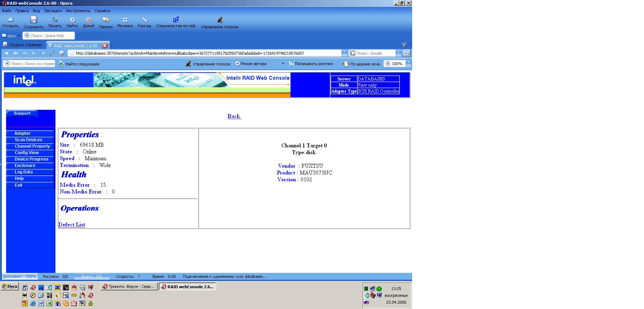Click the Мозаика tile windows icon
Image resolution: width=644 pixels, height=309 pixels.
click(x=125, y=20)
